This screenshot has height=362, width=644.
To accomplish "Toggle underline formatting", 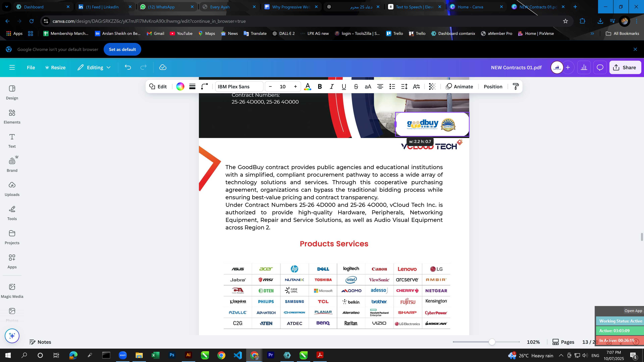I will pos(344,87).
